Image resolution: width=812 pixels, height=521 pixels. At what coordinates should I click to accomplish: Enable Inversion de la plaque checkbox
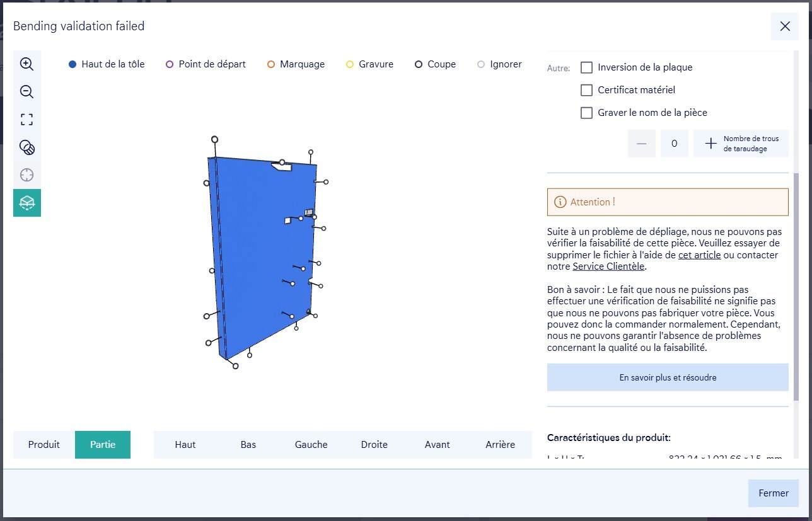click(586, 67)
